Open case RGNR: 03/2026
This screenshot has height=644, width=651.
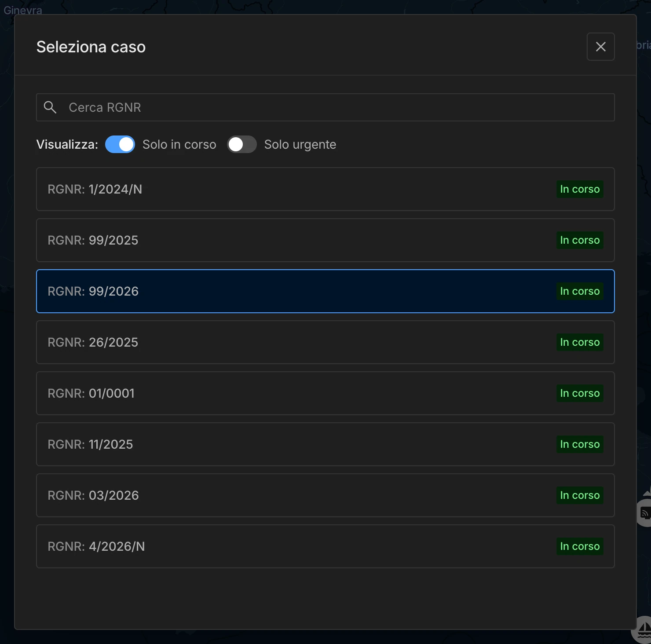point(325,495)
